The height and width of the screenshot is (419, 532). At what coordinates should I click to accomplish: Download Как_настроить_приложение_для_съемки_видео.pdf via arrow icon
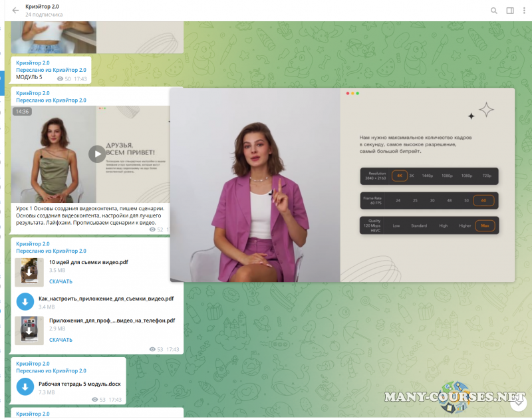[25, 302]
